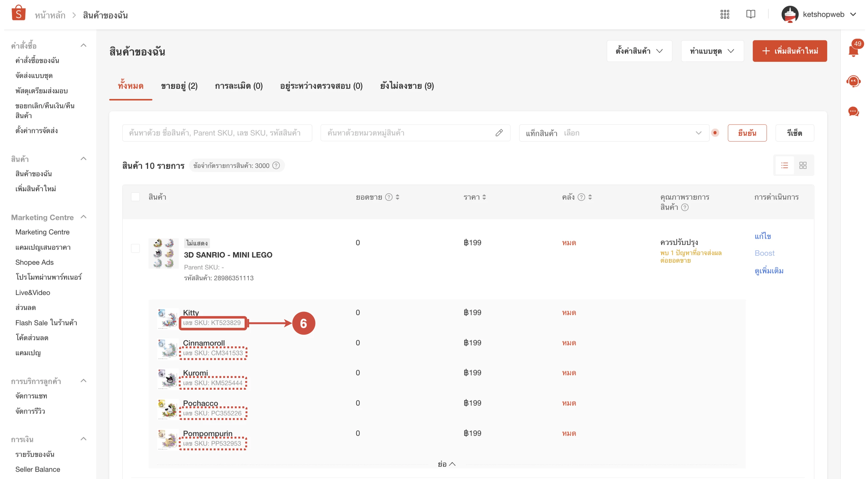Click the category search field
Screen dimensions: 868x479
pyautogui.click(x=415, y=133)
